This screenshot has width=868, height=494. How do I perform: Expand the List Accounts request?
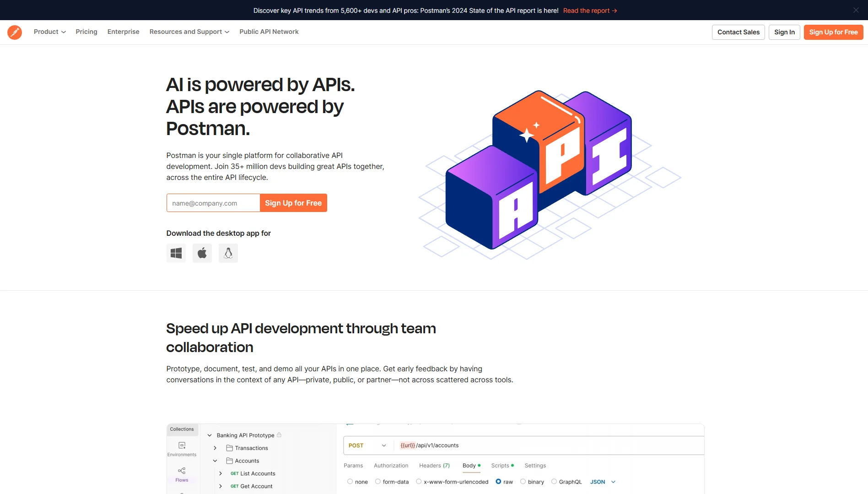[x=221, y=474]
